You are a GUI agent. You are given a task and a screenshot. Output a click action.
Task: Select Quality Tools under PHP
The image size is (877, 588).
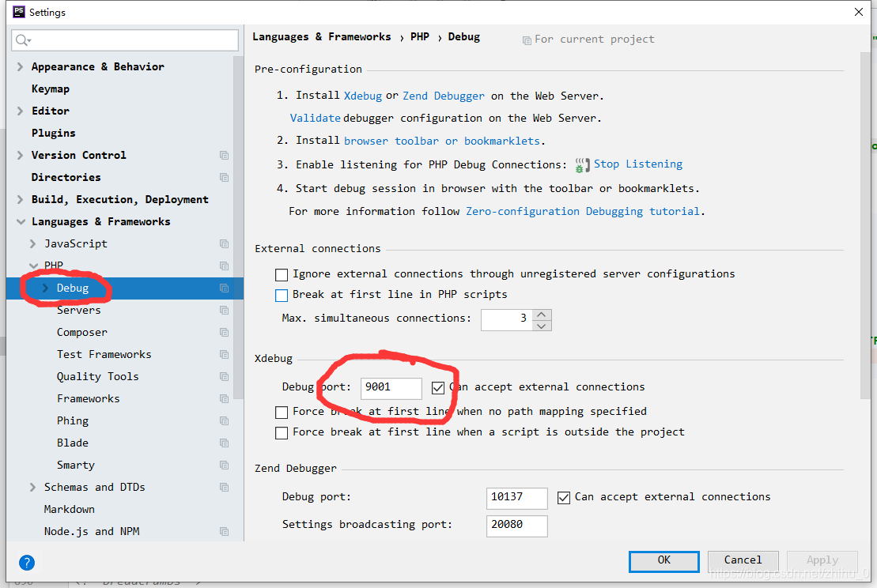coord(97,377)
